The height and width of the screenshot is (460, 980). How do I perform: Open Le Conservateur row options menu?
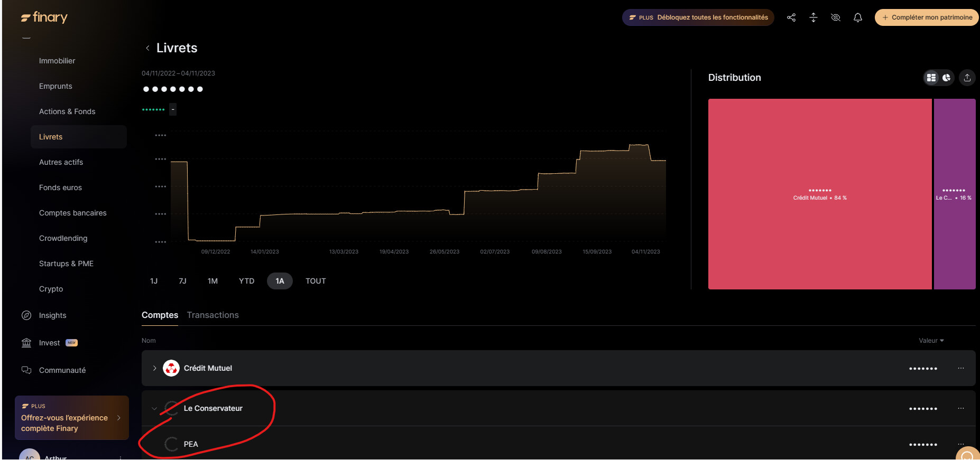pos(960,408)
